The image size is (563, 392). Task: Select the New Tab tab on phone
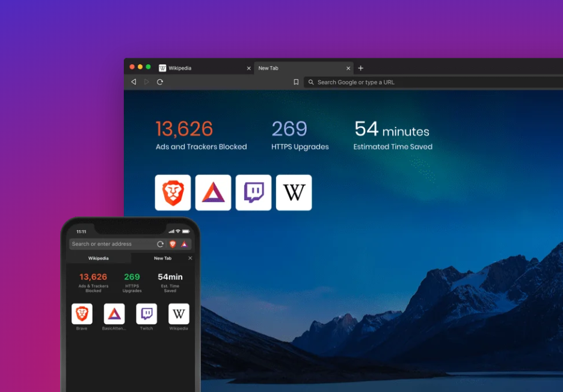162,258
